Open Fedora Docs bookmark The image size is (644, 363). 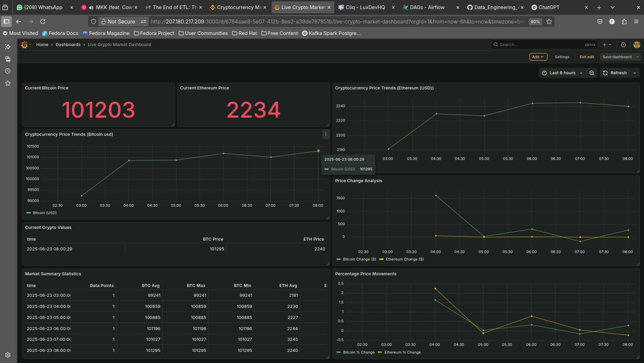click(x=60, y=33)
